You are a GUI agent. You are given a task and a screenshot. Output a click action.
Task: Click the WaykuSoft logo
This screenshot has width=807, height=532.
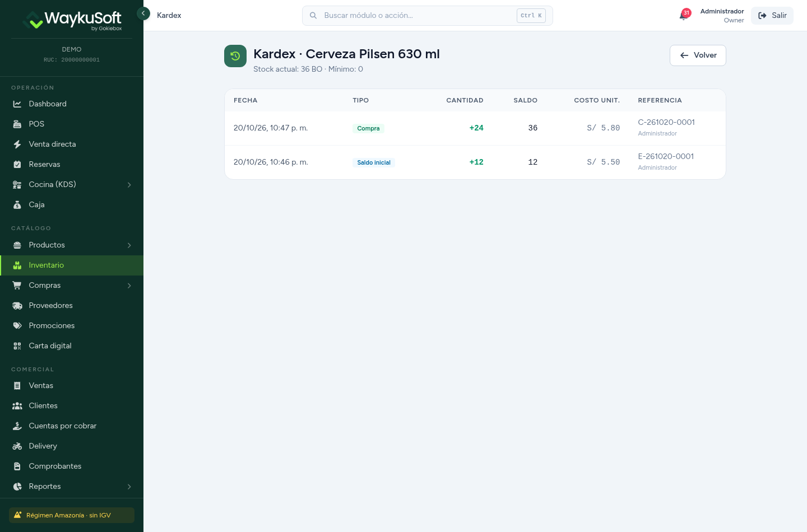pos(72,20)
